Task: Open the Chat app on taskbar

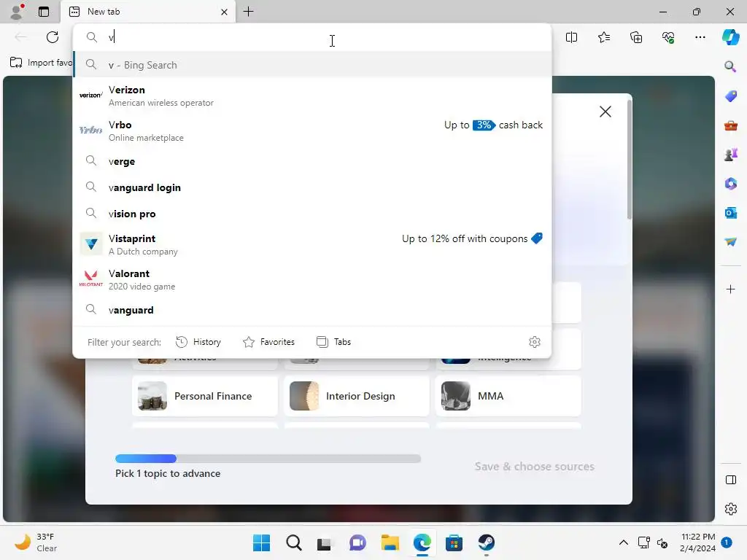Action: point(357,542)
